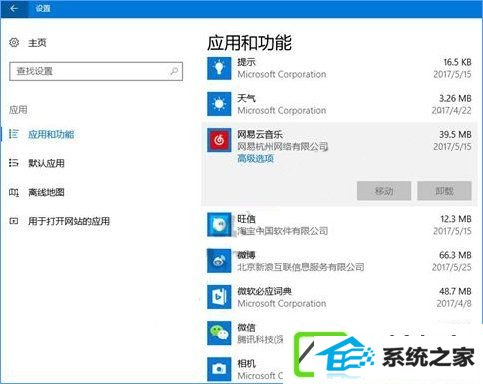Select the 提示 app row name
The width and height of the screenshot is (483, 384).
pyautogui.click(x=246, y=62)
